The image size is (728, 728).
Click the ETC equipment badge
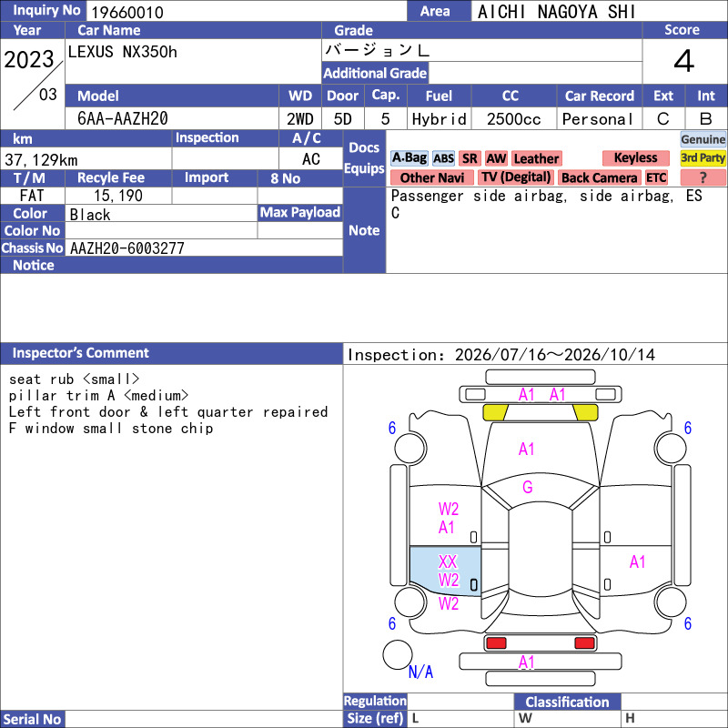(x=656, y=177)
